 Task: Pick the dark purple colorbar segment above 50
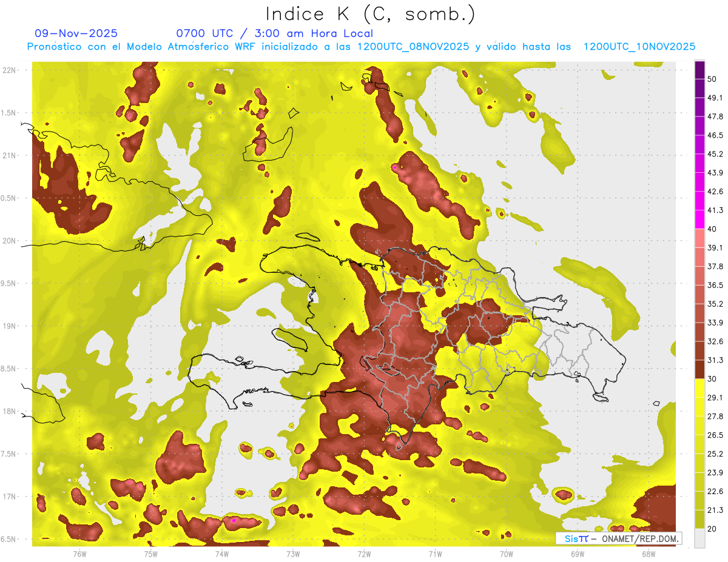pyautogui.click(x=699, y=70)
